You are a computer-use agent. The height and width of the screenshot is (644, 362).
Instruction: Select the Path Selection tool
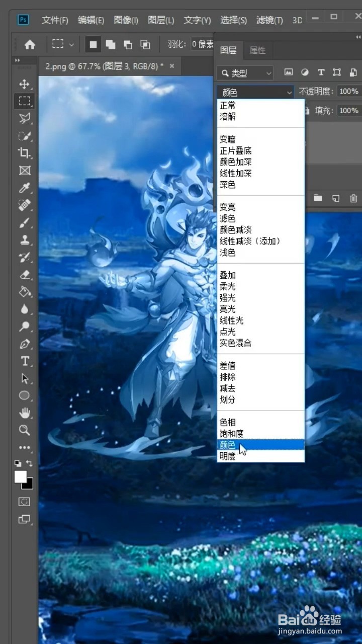pyautogui.click(x=24, y=378)
